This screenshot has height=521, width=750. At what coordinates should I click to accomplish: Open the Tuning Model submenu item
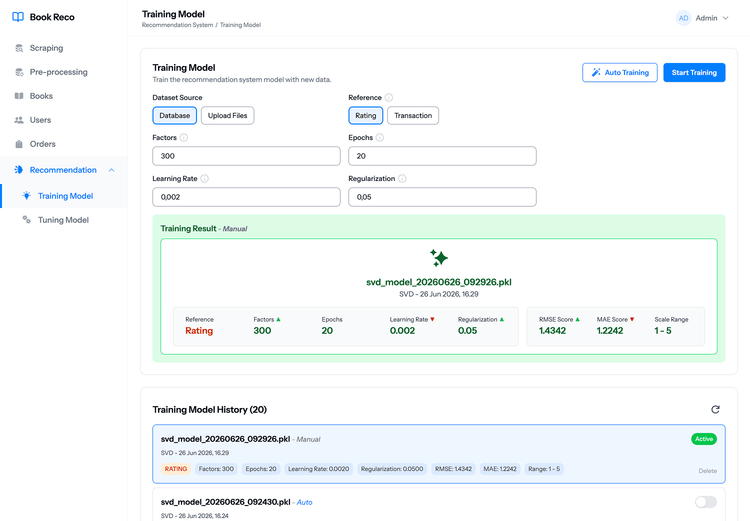[64, 220]
